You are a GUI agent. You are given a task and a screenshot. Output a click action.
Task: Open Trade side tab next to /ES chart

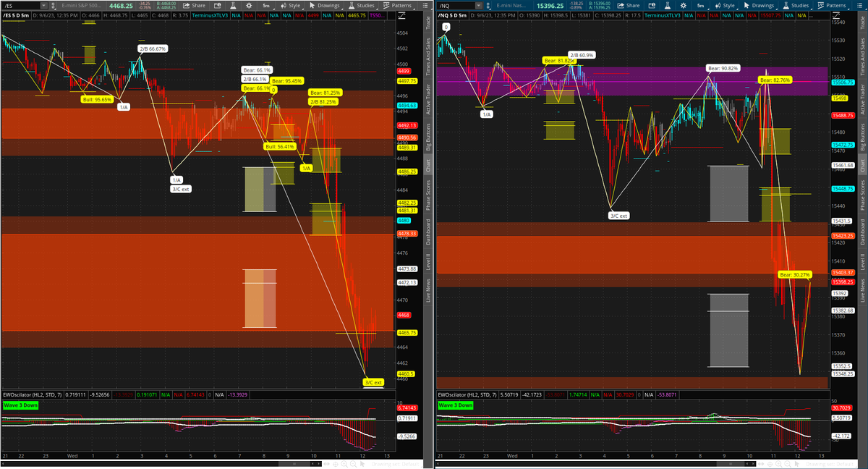[x=428, y=24]
